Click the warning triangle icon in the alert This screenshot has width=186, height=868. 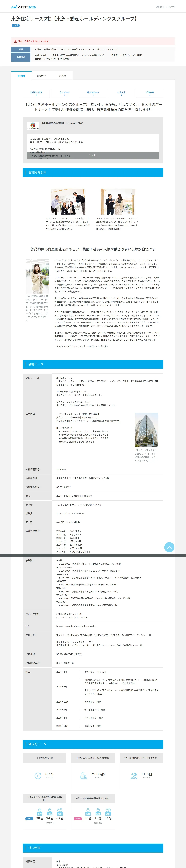coord(15,41)
